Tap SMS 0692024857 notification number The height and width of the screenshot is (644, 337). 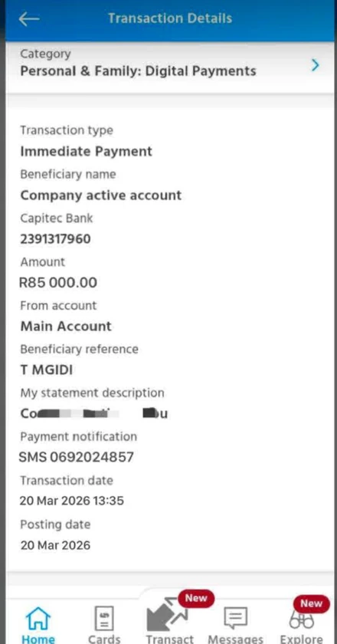pyautogui.click(x=77, y=457)
